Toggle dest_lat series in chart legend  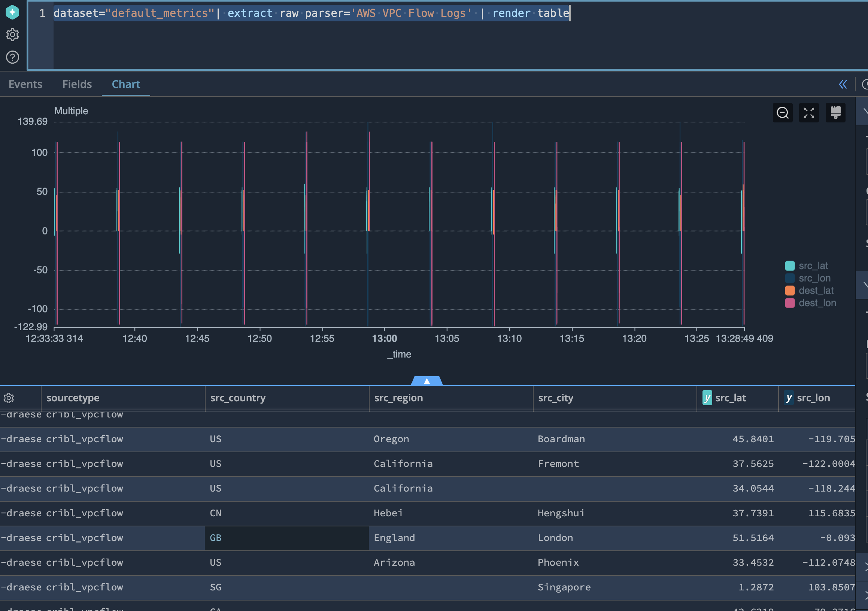816,291
